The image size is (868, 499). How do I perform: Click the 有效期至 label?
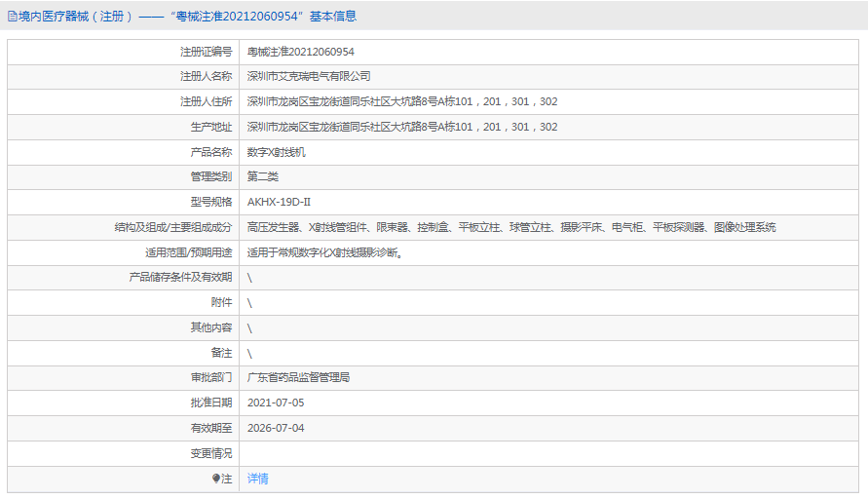tap(211, 428)
